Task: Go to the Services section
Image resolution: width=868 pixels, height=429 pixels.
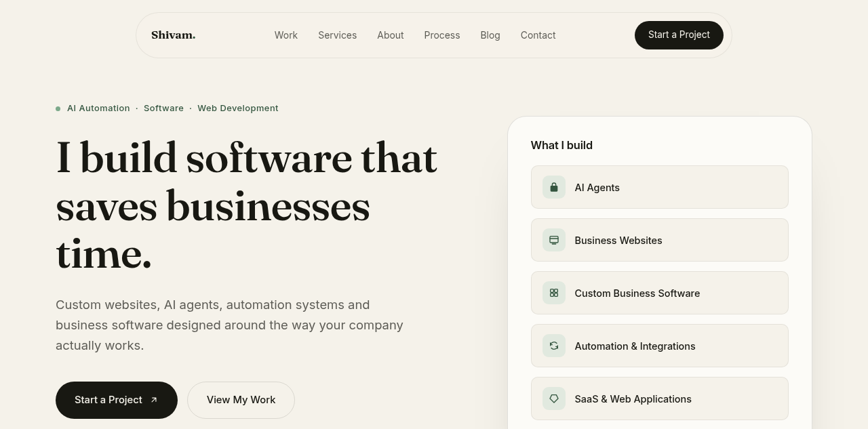Action: coord(338,35)
